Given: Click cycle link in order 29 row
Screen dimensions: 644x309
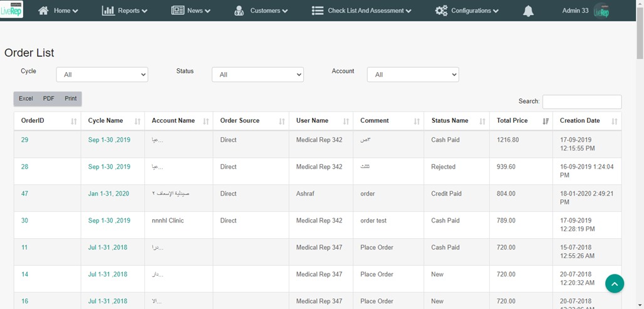Looking at the screenshot, I should coord(109,140).
